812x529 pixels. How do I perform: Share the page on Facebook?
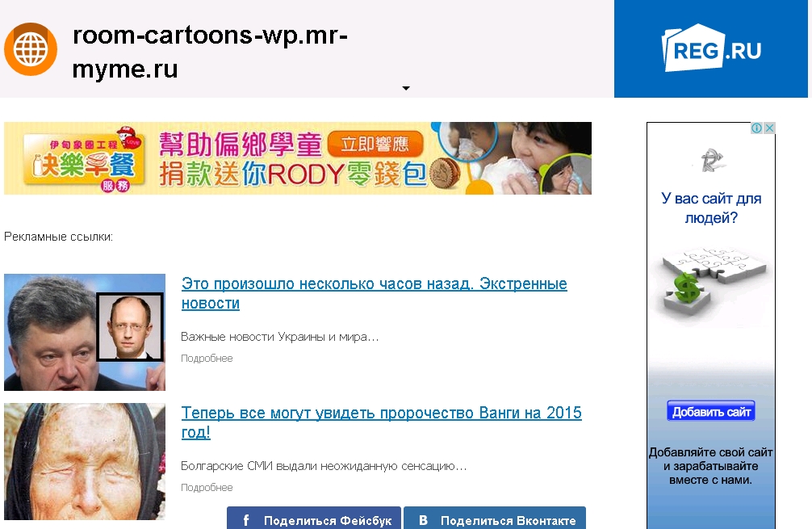tap(314, 519)
